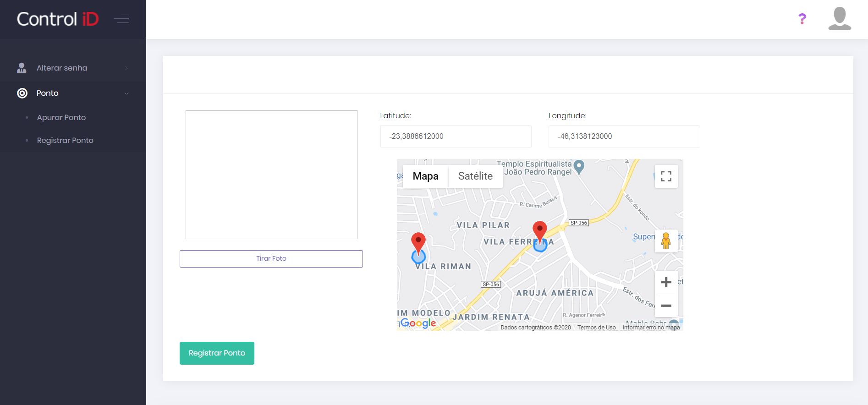Switch map to Mapa view

(425, 176)
